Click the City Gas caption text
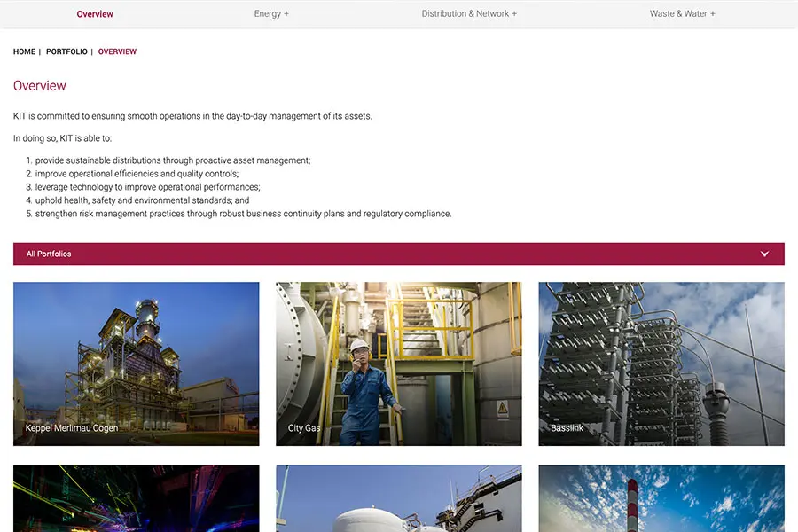The width and height of the screenshot is (798, 532). (304, 428)
